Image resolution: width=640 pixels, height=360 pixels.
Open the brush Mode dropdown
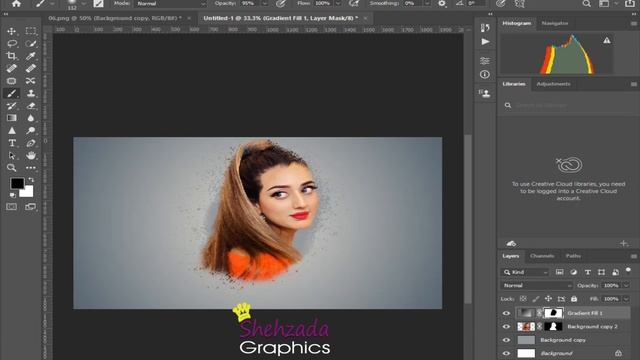coord(171,4)
